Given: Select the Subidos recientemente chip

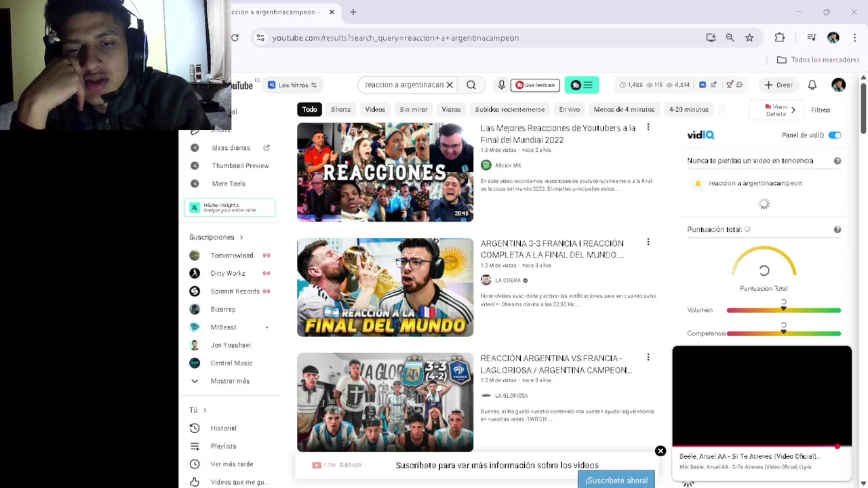Looking at the screenshot, I should click(510, 109).
